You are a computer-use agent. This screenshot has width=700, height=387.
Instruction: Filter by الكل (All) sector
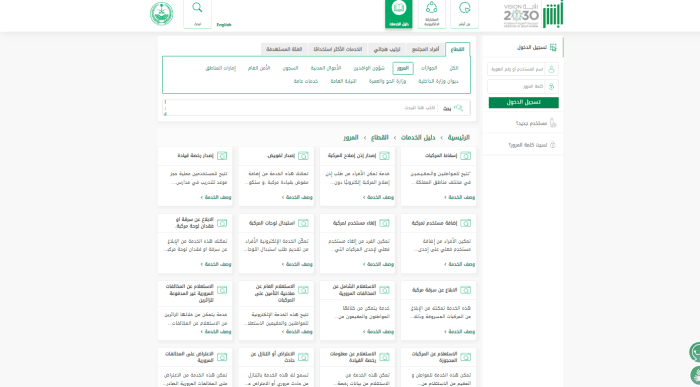(x=454, y=68)
